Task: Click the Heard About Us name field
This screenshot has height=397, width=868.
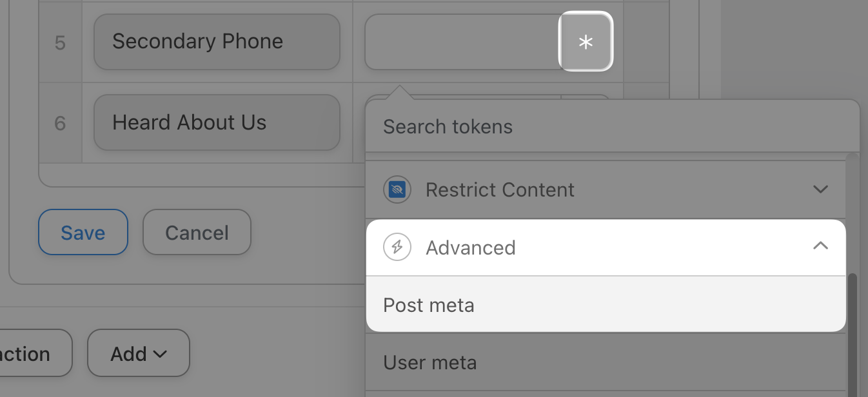Action: (x=217, y=122)
